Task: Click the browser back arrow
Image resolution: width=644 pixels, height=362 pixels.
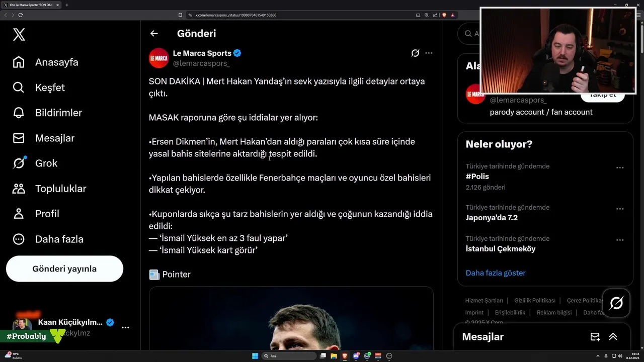Action: [6, 15]
